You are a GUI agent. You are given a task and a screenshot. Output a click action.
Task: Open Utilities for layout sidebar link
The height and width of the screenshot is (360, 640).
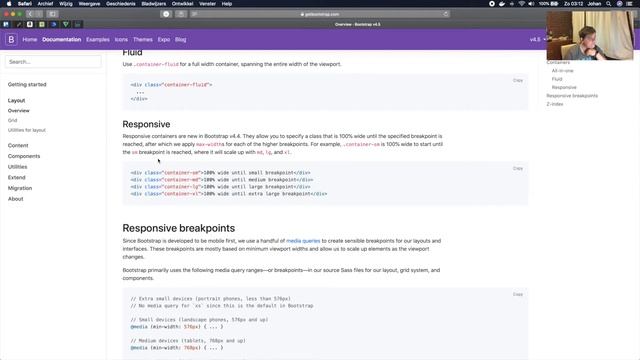pyautogui.click(x=27, y=130)
